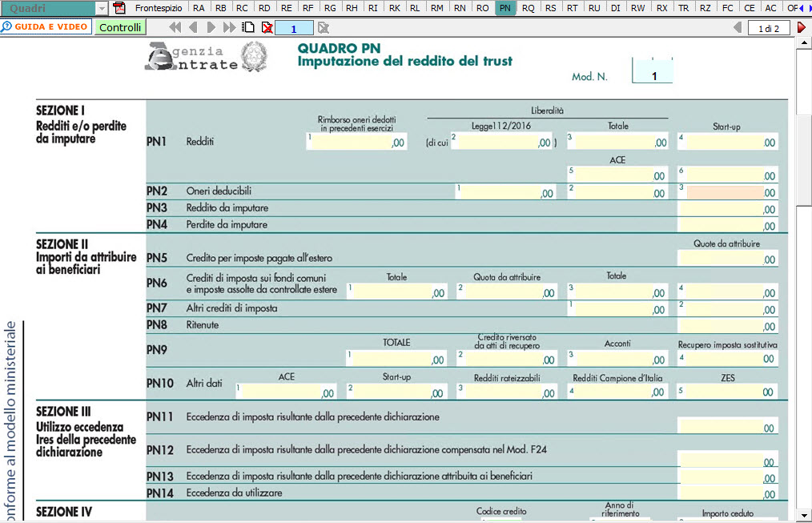Go to previous module arrow
Image resolution: width=812 pixels, height=523 pixels.
click(193, 27)
